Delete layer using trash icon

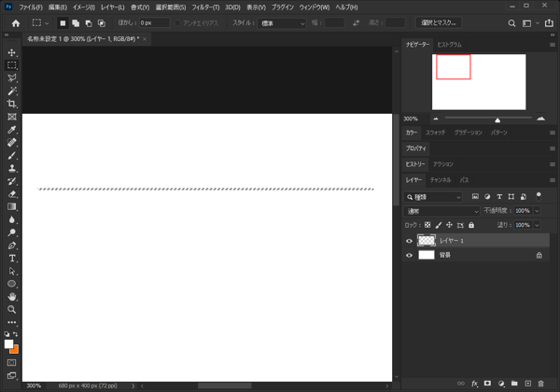[x=541, y=384]
